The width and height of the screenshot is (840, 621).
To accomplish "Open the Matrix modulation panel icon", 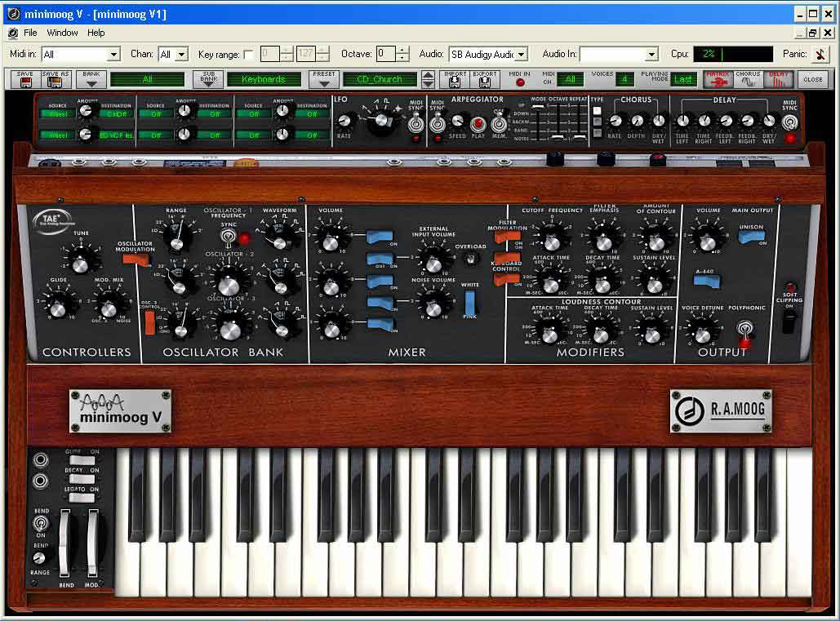I will click(x=718, y=79).
